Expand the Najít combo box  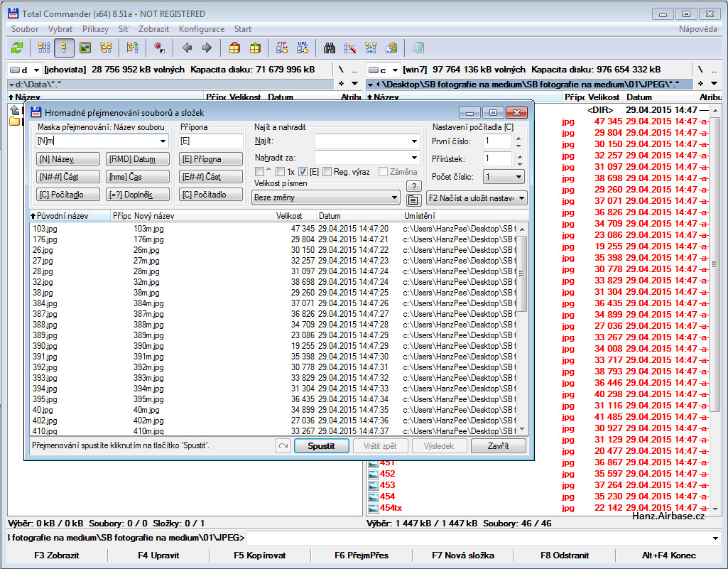click(414, 141)
